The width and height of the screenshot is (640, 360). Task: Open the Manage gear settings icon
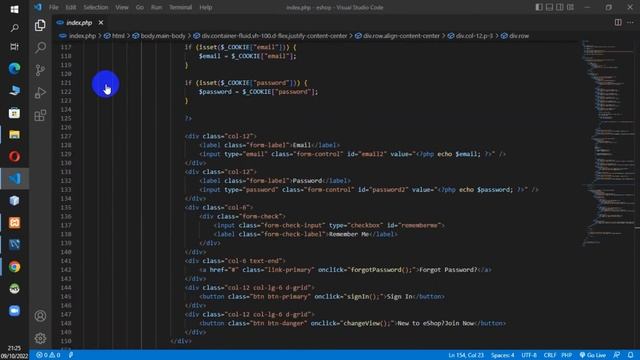click(x=40, y=338)
